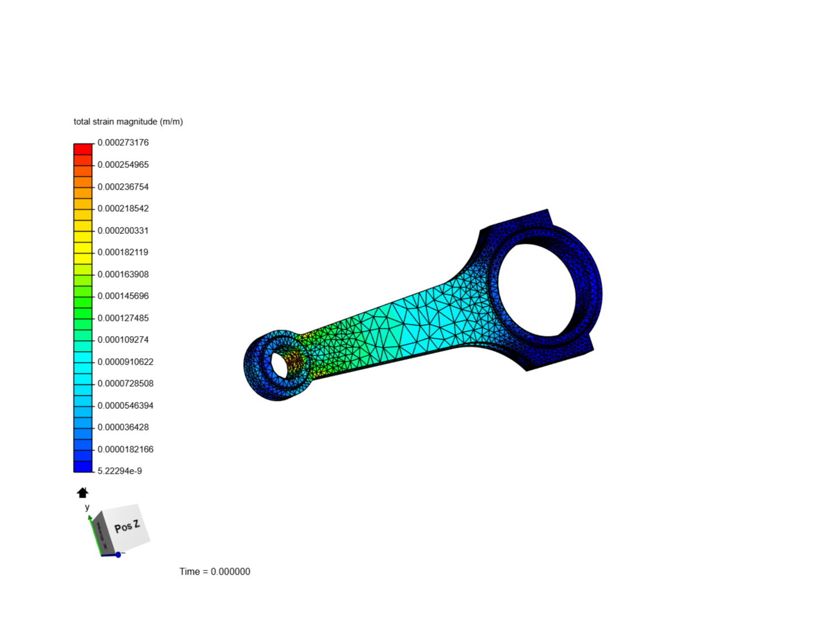The image size is (840, 630).
Task: Click the connecting rod's large end bore
Action: click(x=538, y=290)
